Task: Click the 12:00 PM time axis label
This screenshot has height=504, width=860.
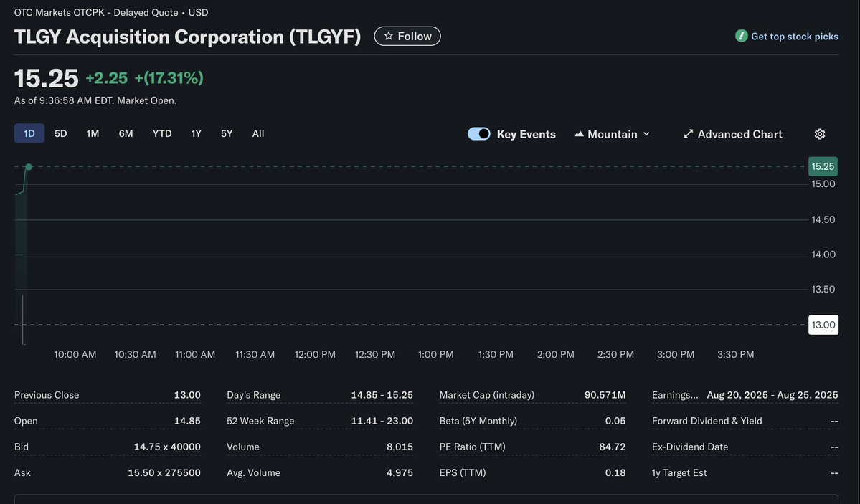Action: (x=315, y=354)
